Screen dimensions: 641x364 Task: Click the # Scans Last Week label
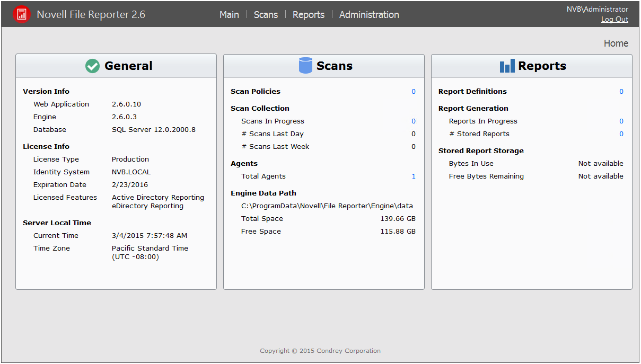tap(275, 147)
